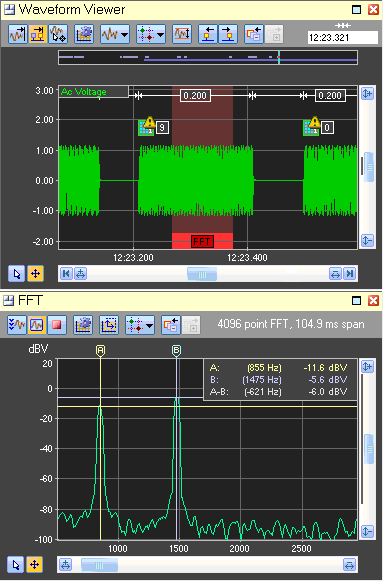This screenshot has width=383, height=581.
Task: Click the FFT zoom region icon
Action: pyautogui.click(x=109, y=325)
